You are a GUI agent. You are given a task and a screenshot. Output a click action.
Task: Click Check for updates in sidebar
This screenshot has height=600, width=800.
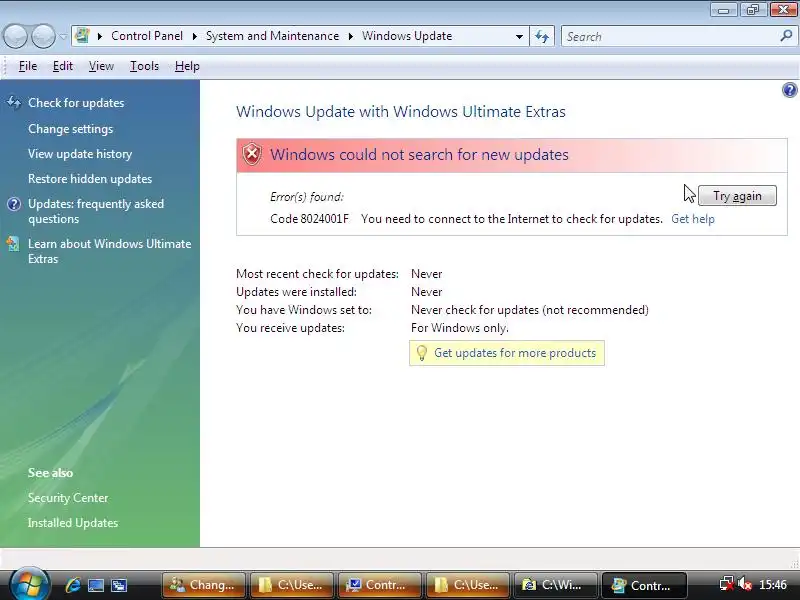click(x=76, y=103)
